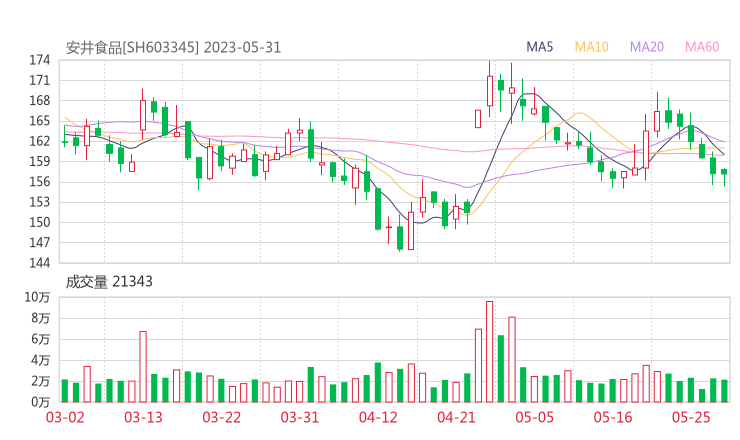The image size is (740, 440).
Task: Click the 159 price axis label
Action: point(40,161)
